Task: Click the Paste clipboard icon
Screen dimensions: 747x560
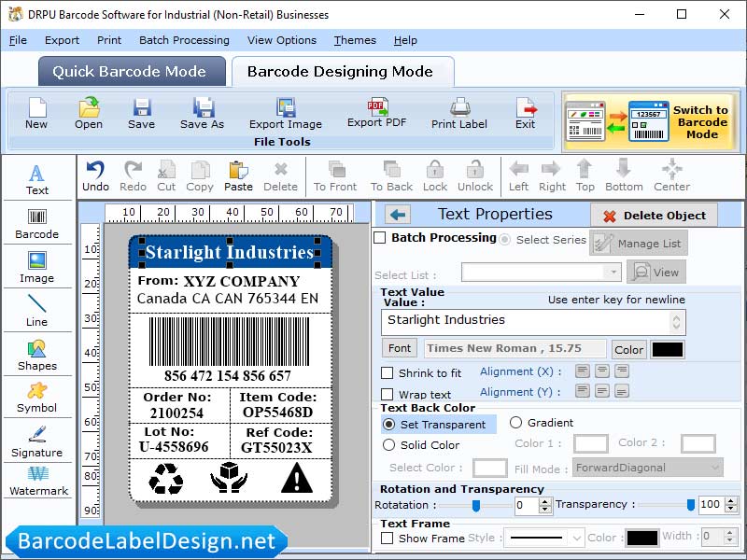Action: [238, 170]
